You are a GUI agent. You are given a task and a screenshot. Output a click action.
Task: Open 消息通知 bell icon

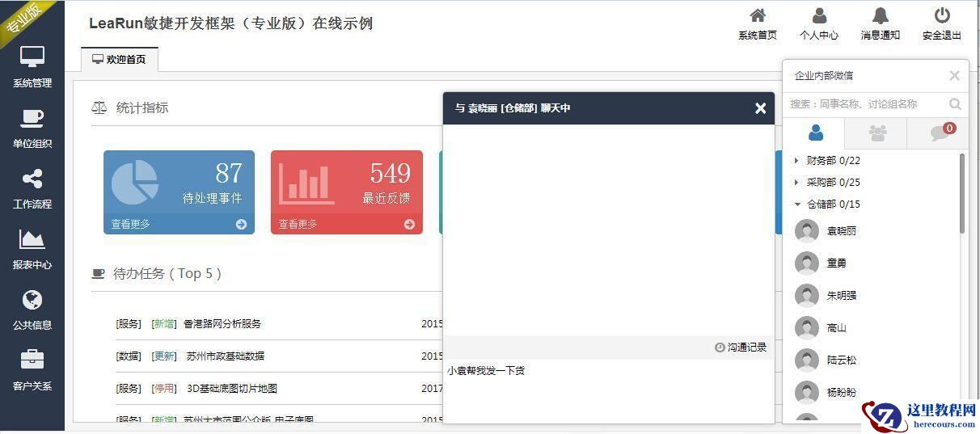pos(881,15)
